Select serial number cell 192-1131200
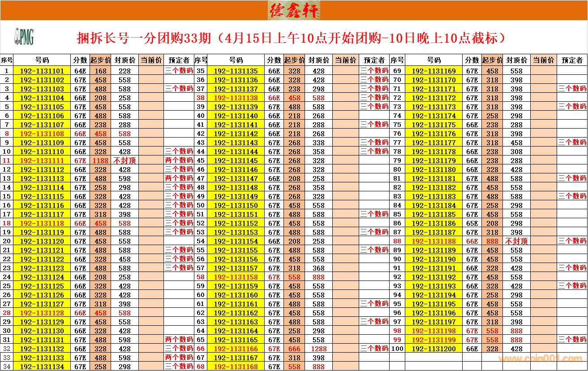The width and height of the screenshot is (588, 371). [433, 349]
